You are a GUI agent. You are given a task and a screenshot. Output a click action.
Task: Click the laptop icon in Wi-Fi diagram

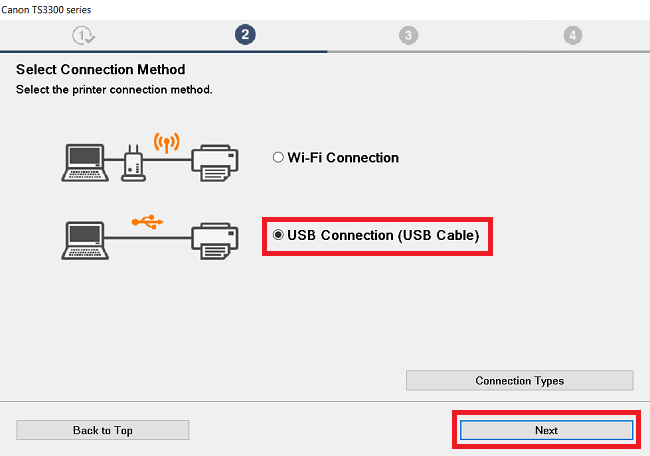85,163
